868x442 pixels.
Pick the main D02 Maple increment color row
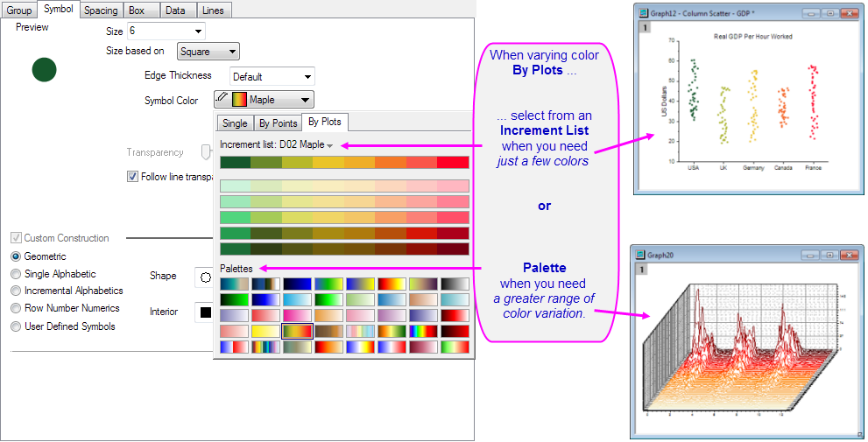coord(344,162)
